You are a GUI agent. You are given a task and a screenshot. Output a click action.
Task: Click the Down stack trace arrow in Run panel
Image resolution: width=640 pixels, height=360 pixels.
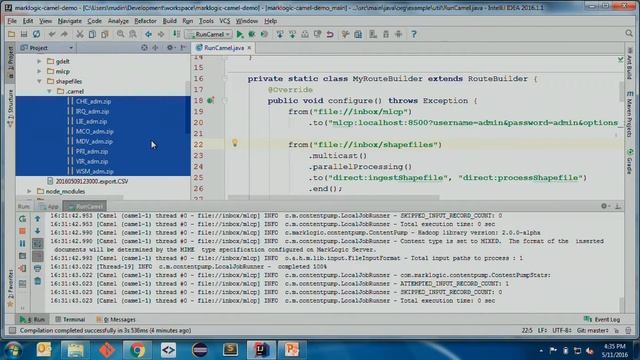(x=38, y=231)
